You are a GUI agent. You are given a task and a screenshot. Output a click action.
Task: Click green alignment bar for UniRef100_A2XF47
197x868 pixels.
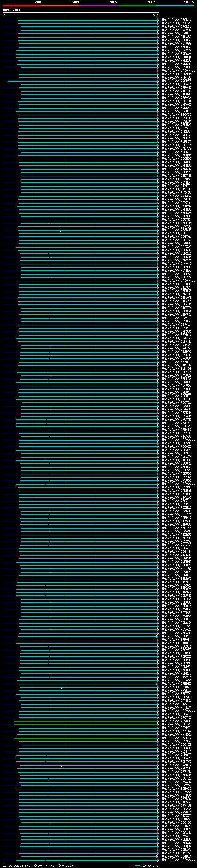[x=86, y=738]
